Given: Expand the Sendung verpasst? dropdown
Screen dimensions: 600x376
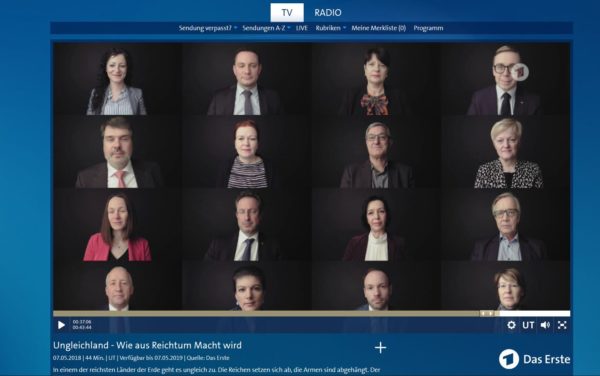Looking at the screenshot, I should 208,28.
